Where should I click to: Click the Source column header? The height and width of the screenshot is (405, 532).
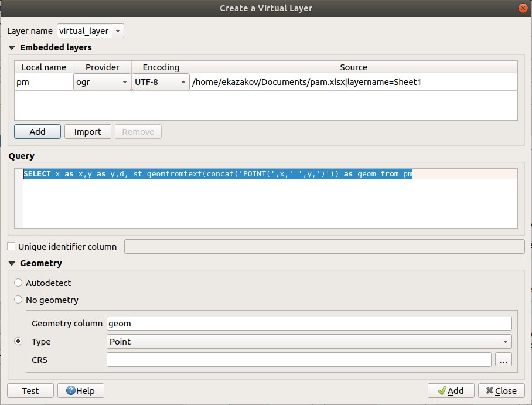point(353,67)
